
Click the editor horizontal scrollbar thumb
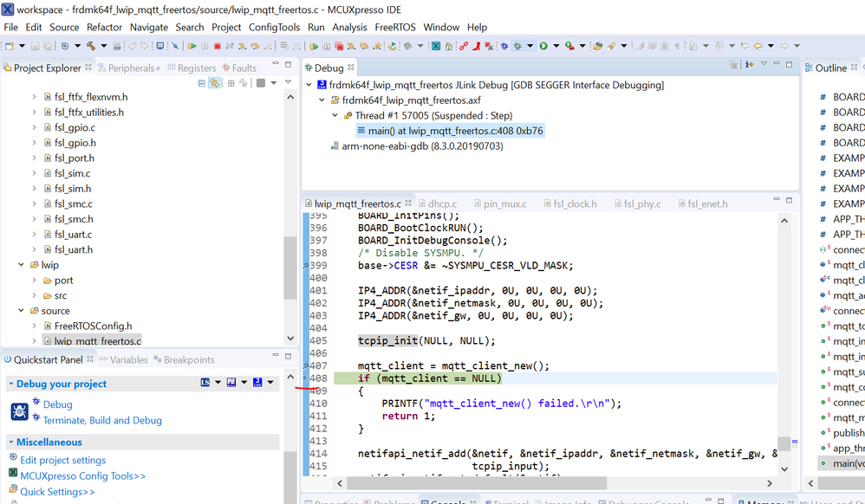pyautogui.click(x=477, y=483)
